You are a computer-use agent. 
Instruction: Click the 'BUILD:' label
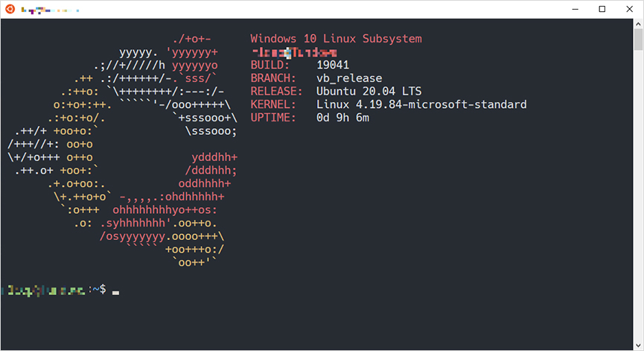[270, 65]
